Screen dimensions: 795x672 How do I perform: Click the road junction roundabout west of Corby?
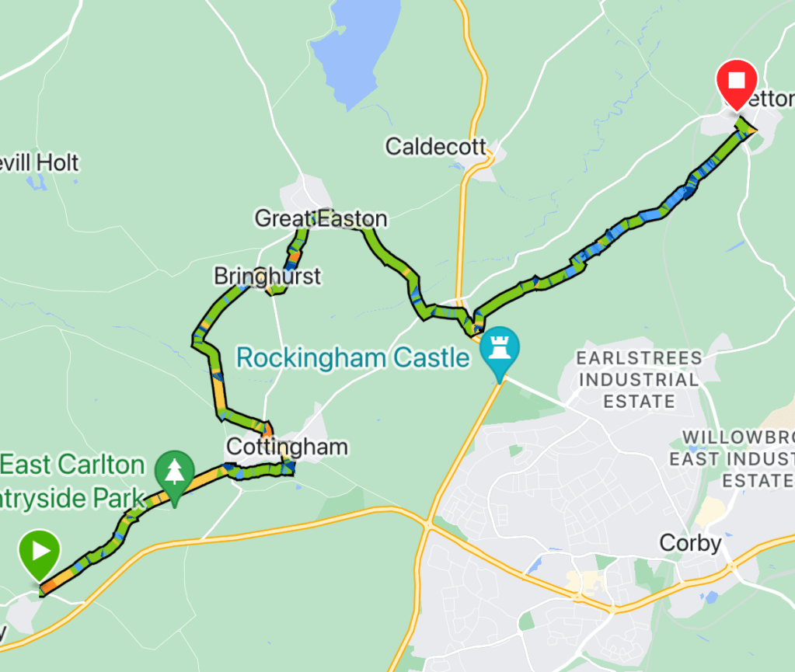[427, 525]
